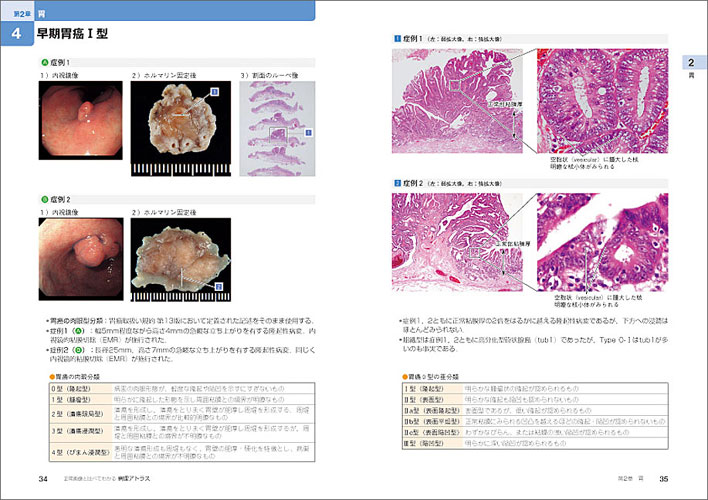Click page number 34 at bottom left
The width and height of the screenshot is (708, 500).
click(x=42, y=479)
